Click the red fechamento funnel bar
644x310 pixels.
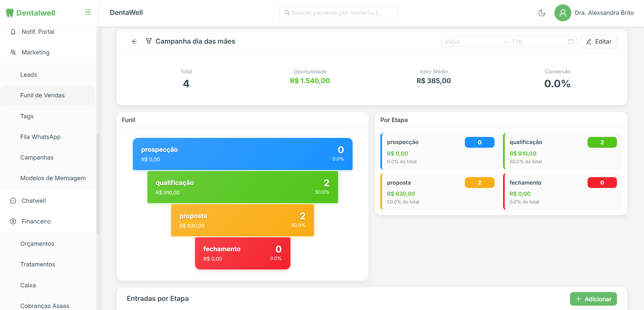pos(243,253)
